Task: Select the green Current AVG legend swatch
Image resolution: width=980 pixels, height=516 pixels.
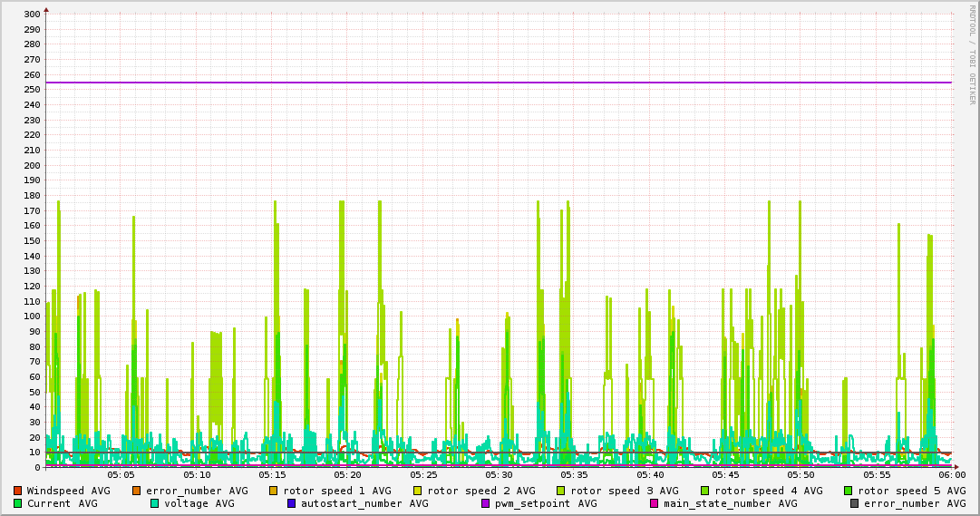Action: point(17,503)
